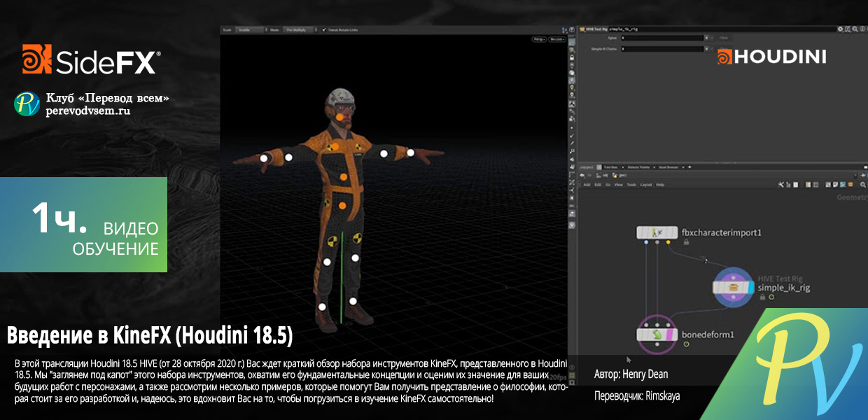Toggle the blue display flag on simple_ik_rig
This screenshot has width=868, height=420.
(x=750, y=286)
